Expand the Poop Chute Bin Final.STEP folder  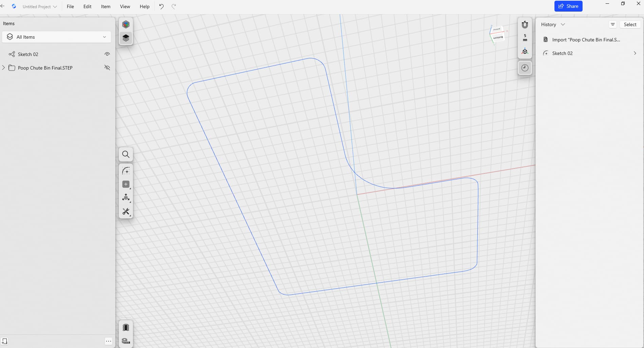[3, 67]
